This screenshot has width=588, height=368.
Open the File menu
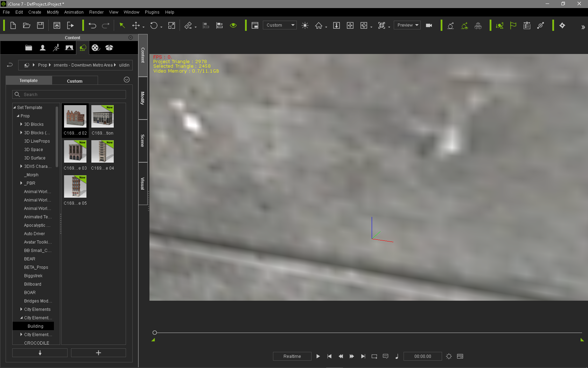click(x=6, y=12)
